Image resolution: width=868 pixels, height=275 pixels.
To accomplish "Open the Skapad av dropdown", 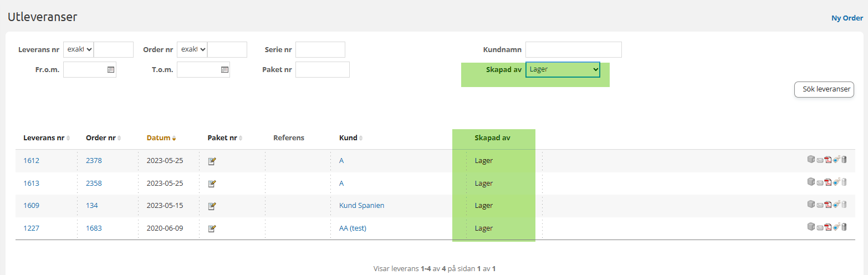I will [563, 69].
